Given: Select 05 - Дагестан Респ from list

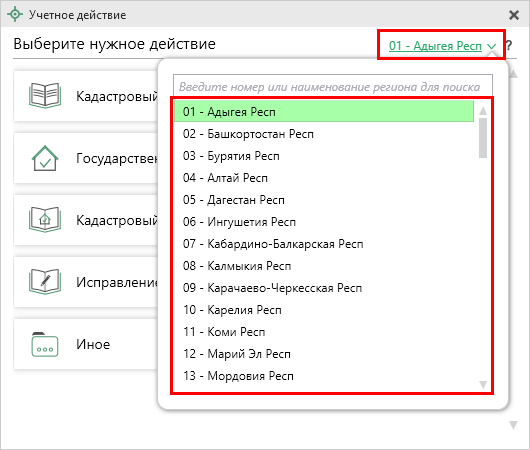Looking at the screenshot, I should [x=324, y=200].
